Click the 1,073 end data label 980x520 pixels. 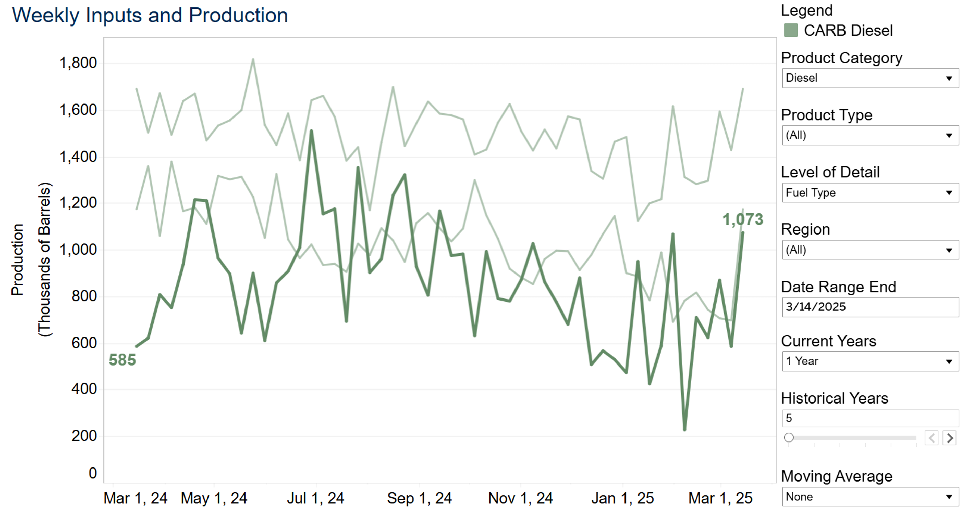point(743,220)
